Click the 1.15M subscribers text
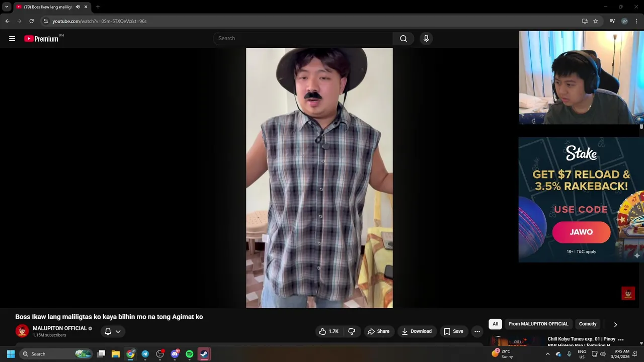644x362 pixels. click(49, 335)
